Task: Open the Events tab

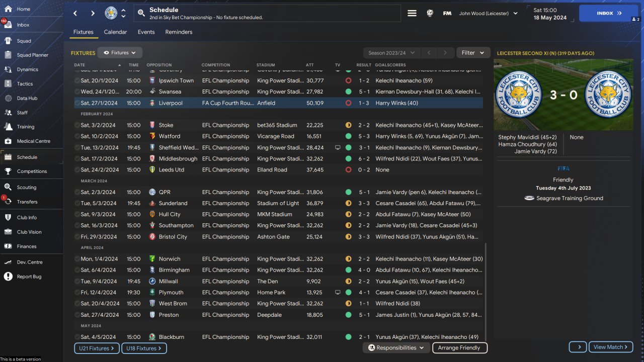Action: click(x=146, y=32)
